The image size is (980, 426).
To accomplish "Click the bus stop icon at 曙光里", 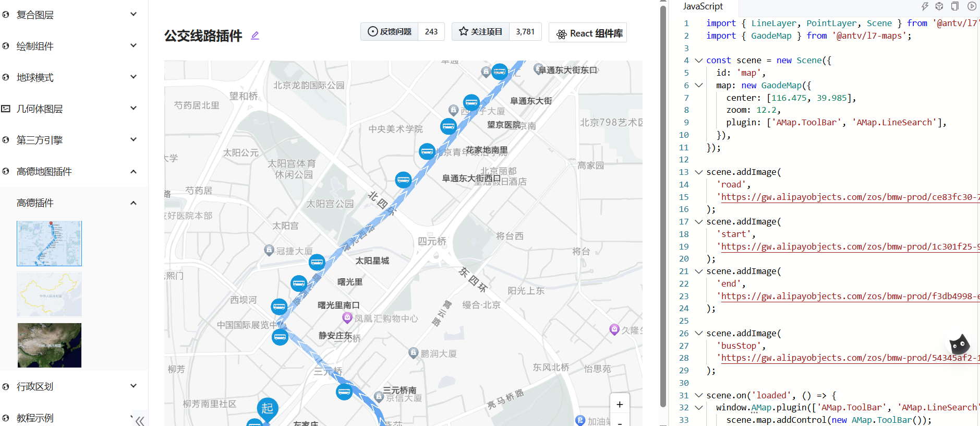I will tap(299, 283).
